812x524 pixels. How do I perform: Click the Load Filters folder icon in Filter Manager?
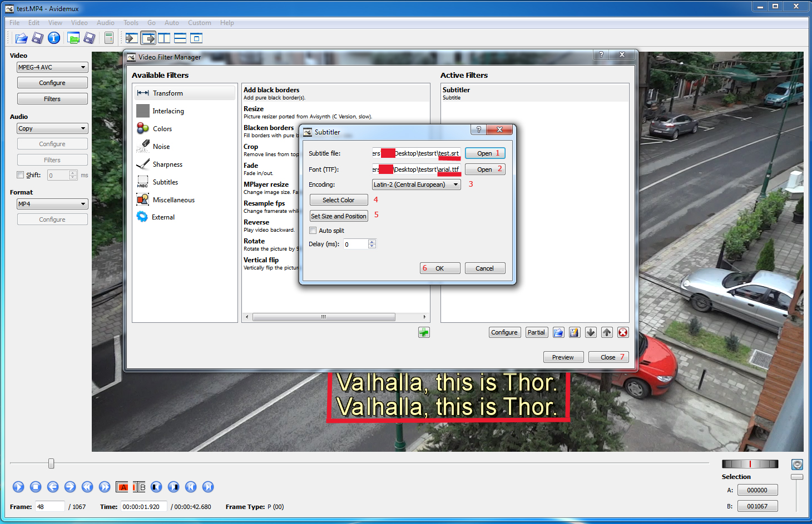558,332
